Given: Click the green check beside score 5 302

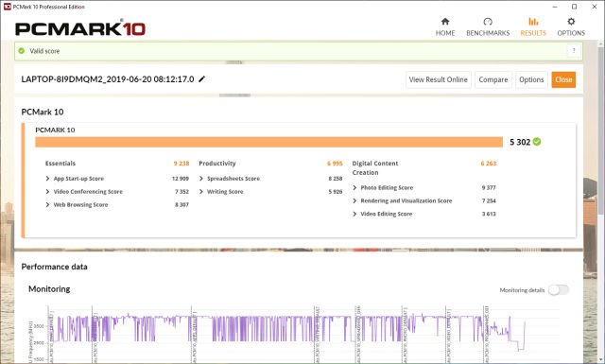Looking at the screenshot, I should (x=537, y=142).
